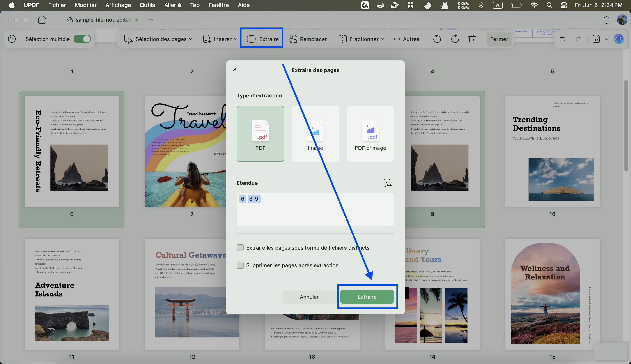Screen dimensions: 631x364
Task: Click the 8-9 range tag
Action: 253,199
